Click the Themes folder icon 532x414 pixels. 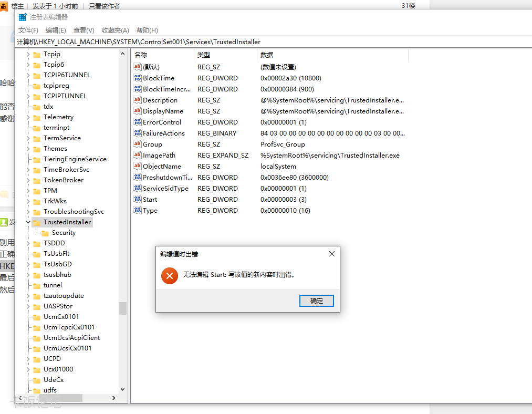click(x=37, y=149)
